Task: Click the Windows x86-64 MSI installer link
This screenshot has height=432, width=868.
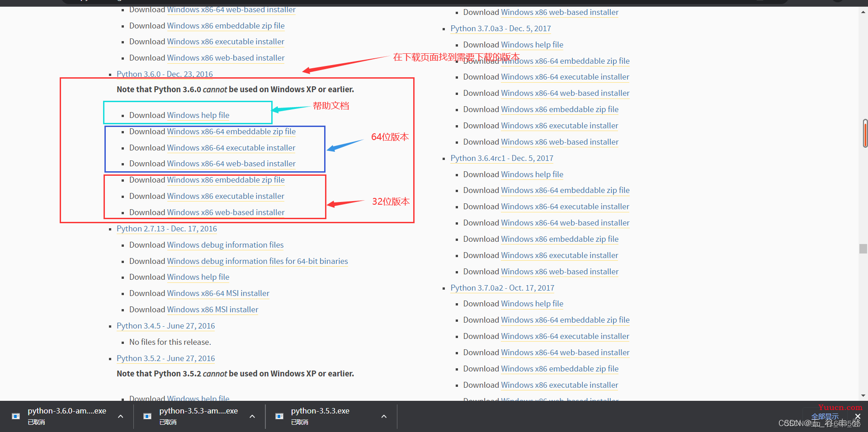Action: (x=218, y=293)
